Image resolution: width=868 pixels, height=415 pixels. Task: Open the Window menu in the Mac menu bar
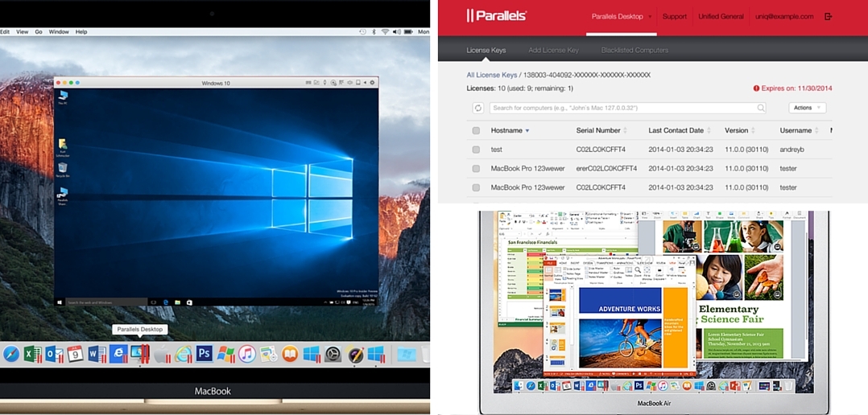tap(59, 31)
